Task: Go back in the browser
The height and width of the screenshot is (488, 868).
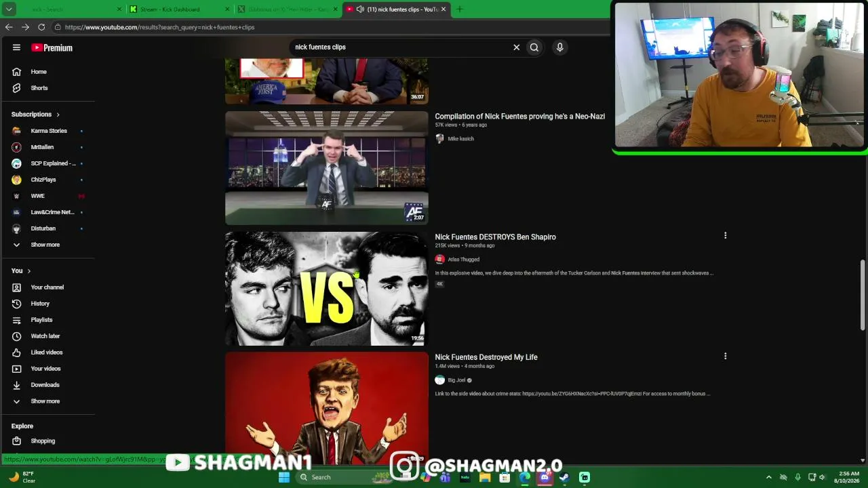Action: tap(9, 27)
